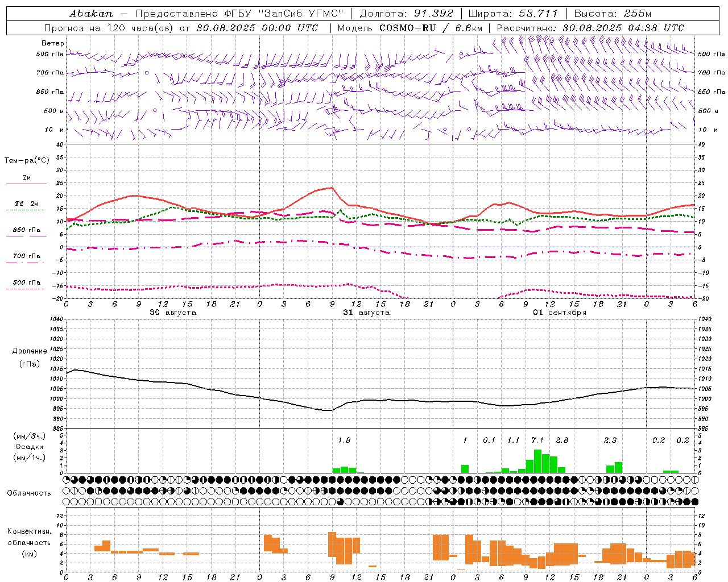Click the Конвективн. label
The height and width of the screenshot is (582, 728).
(x=30, y=531)
